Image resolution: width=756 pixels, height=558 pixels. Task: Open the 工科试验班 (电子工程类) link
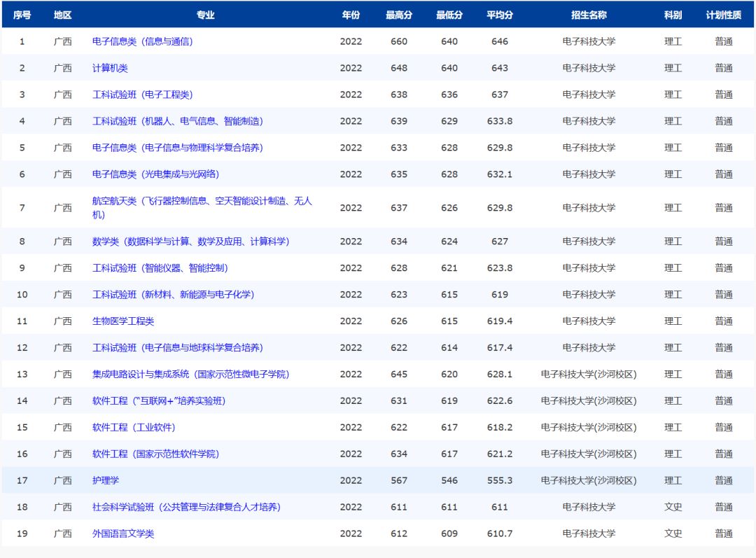(x=142, y=95)
